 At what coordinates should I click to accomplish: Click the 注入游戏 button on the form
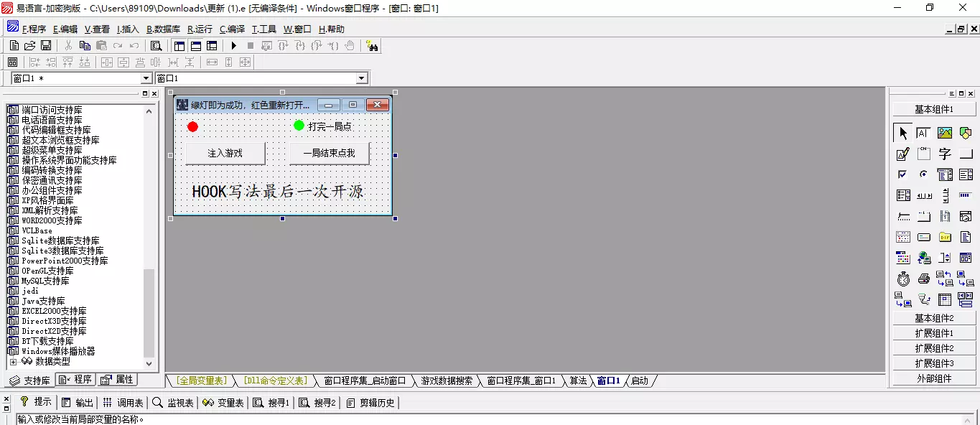point(225,153)
